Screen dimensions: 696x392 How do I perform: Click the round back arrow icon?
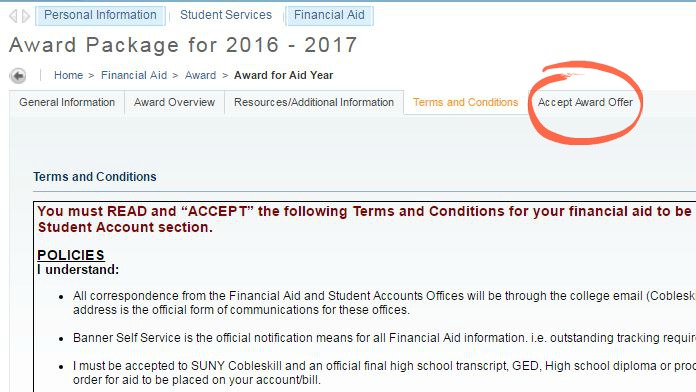pyautogui.click(x=18, y=76)
